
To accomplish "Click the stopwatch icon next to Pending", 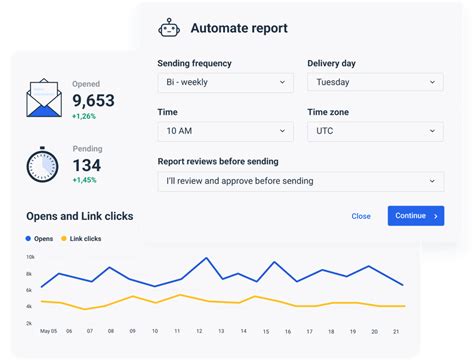I will coord(42,164).
